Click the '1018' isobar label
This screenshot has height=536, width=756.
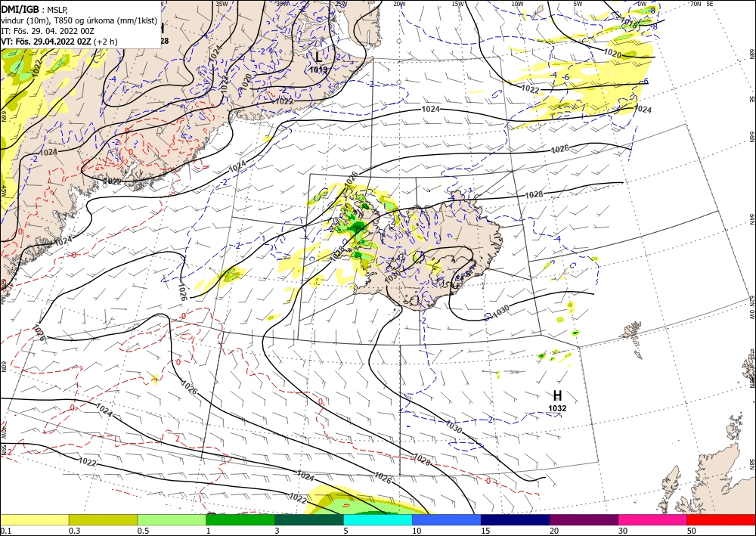(629, 22)
